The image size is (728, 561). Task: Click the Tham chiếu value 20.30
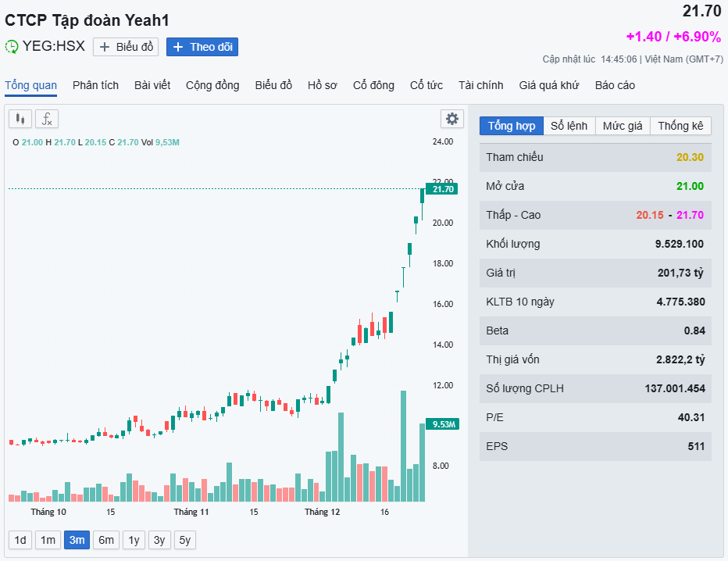click(x=690, y=157)
